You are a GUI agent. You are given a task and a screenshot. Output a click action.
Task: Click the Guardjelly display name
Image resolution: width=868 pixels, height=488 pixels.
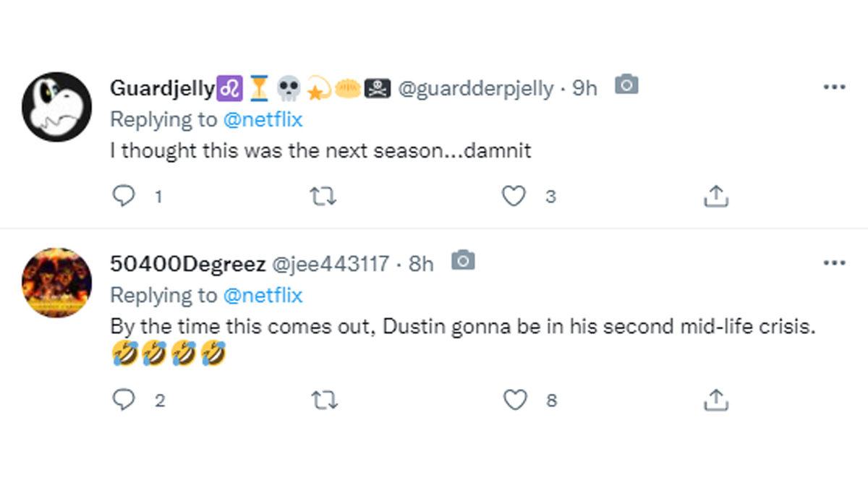(x=162, y=88)
